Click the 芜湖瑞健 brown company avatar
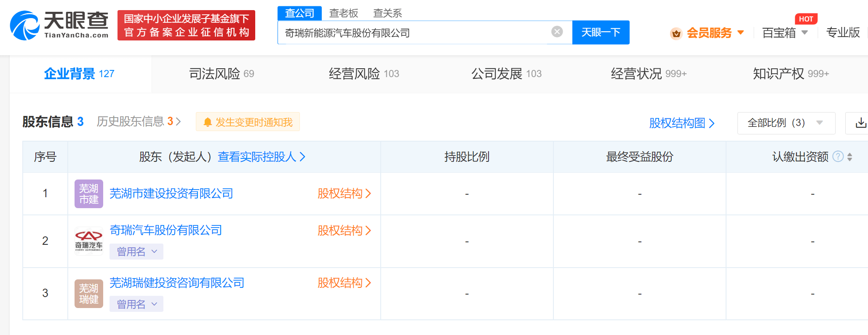 pos(89,294)
